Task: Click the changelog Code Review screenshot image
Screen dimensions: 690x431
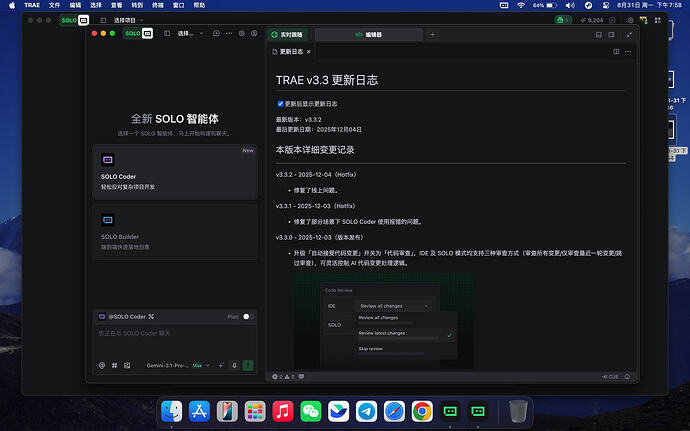Action: tap(384, 321)
